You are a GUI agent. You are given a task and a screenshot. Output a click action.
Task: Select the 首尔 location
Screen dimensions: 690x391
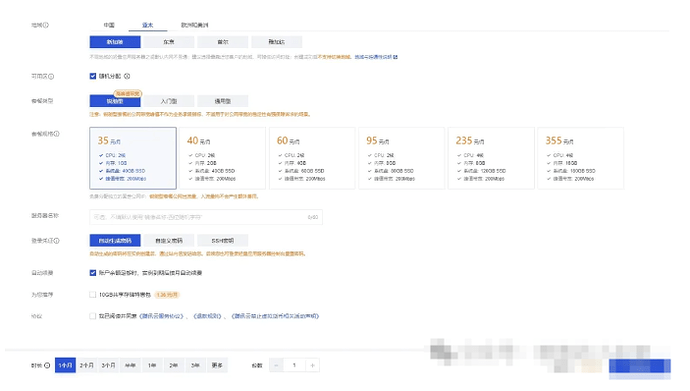pyautogui.click(x=223, y=42)
